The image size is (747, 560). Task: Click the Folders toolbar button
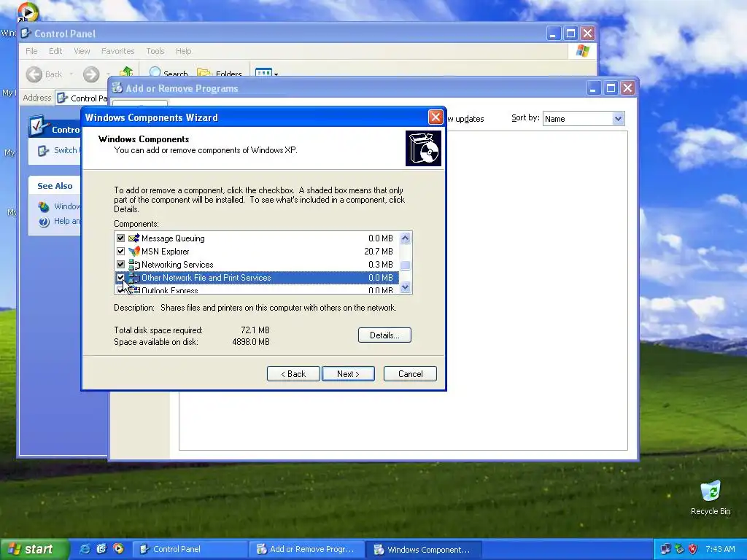220,73
